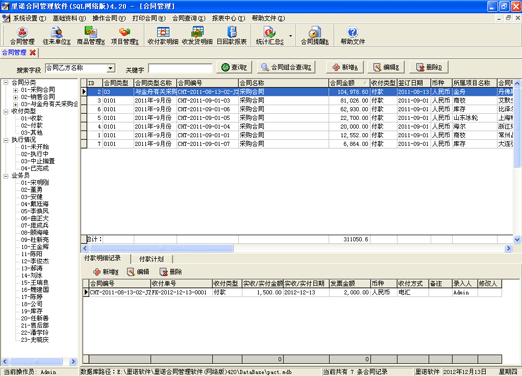The height and width of the screenshot is (376, 522).
Task: Open 收付款明细 toolbar icon
Action: pyautogui.click(x=163, y=36)
